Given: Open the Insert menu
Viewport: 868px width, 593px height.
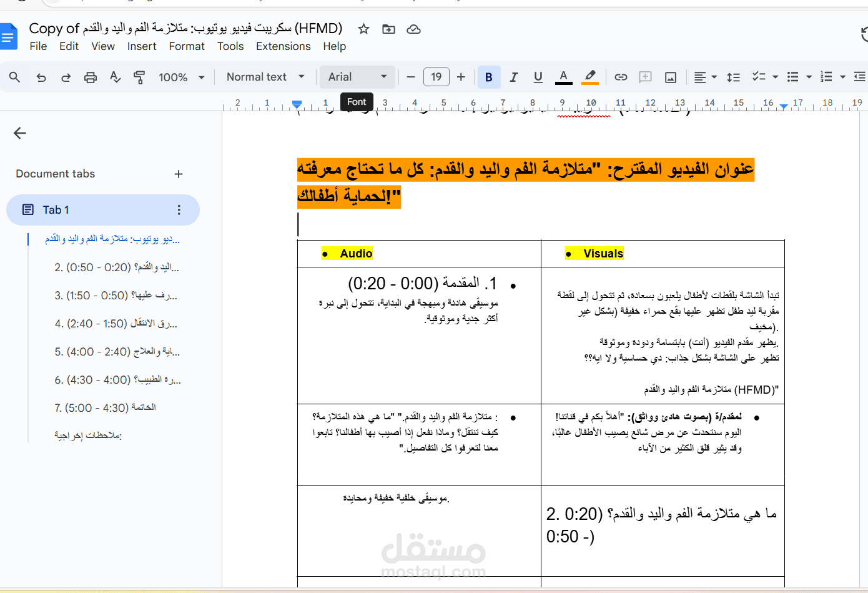Looking at the screenshot, I should 142,46.
